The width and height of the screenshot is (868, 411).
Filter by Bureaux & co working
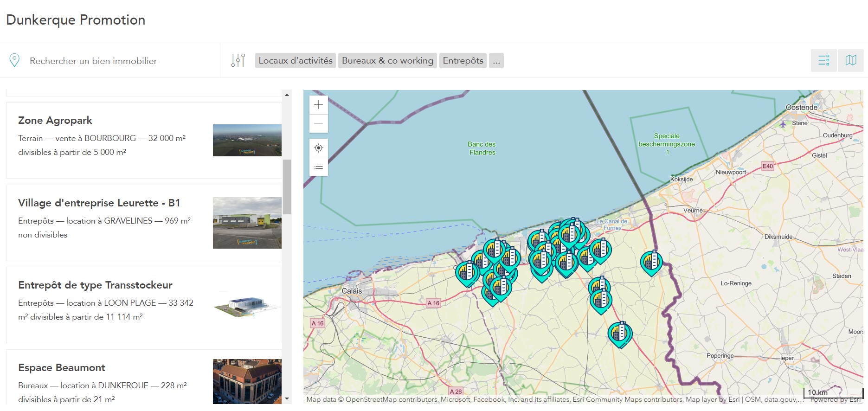[387, 60]
